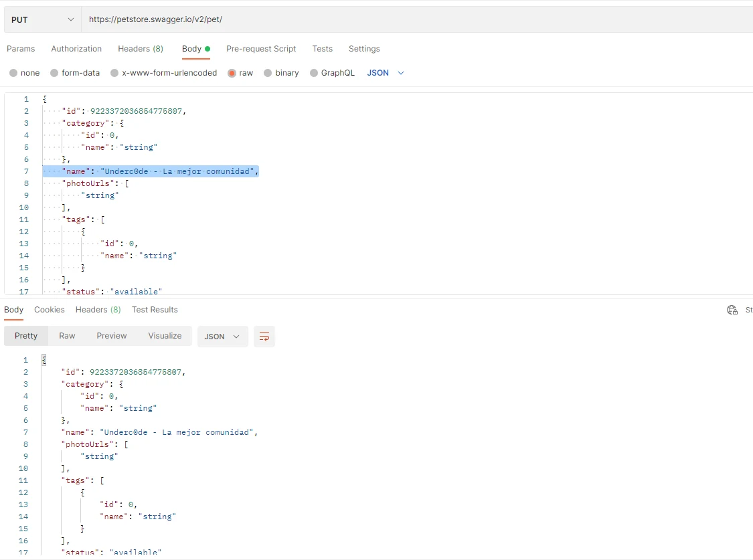
Task: Select the Visualize response view
Action: pos(165,336)
